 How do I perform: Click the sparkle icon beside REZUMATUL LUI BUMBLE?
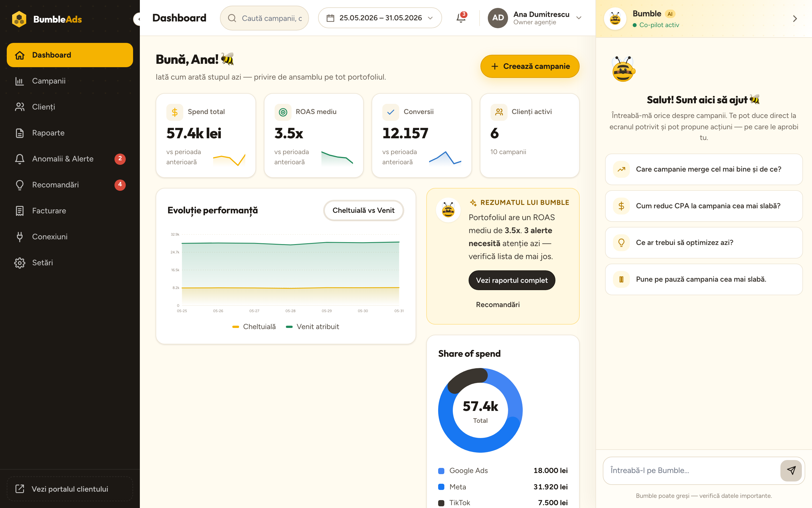click(x=473, y=203)
